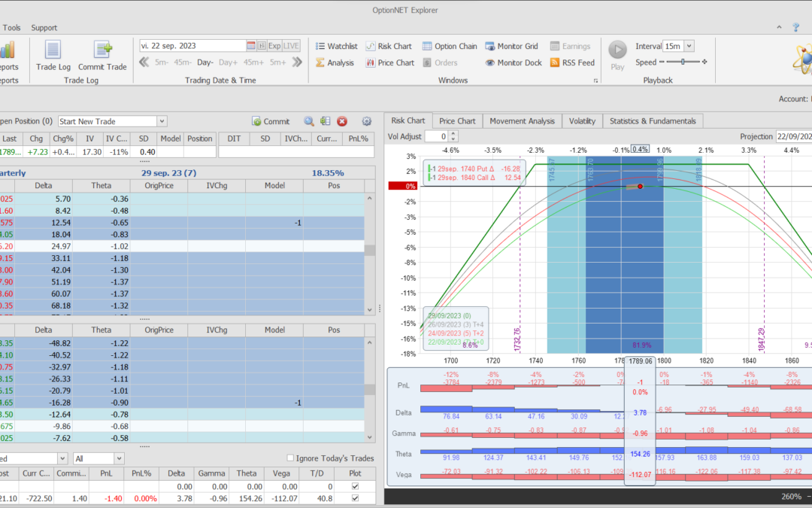The width and height of the screenshot is (812, 508).
Task: Switch to the Movement Analysis tab
Action: [522, 120]
